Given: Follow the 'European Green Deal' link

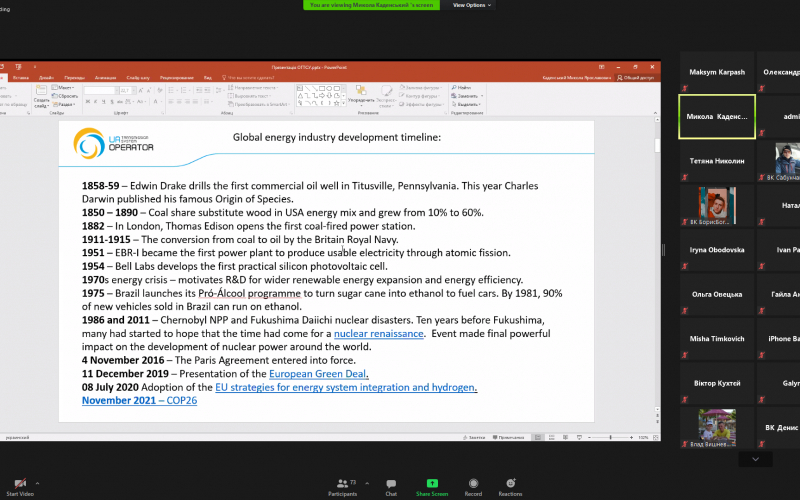Looking at the screenshot, I should point(317,374).
